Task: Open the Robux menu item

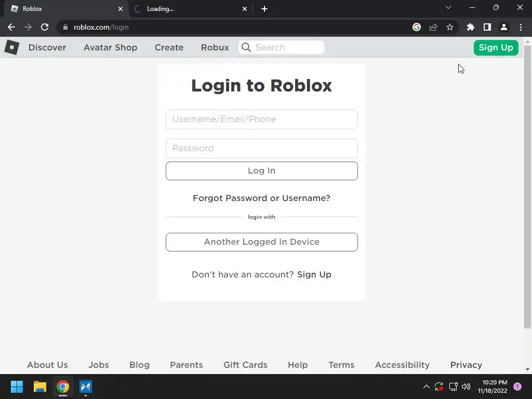Action: [x=215, y=47]
